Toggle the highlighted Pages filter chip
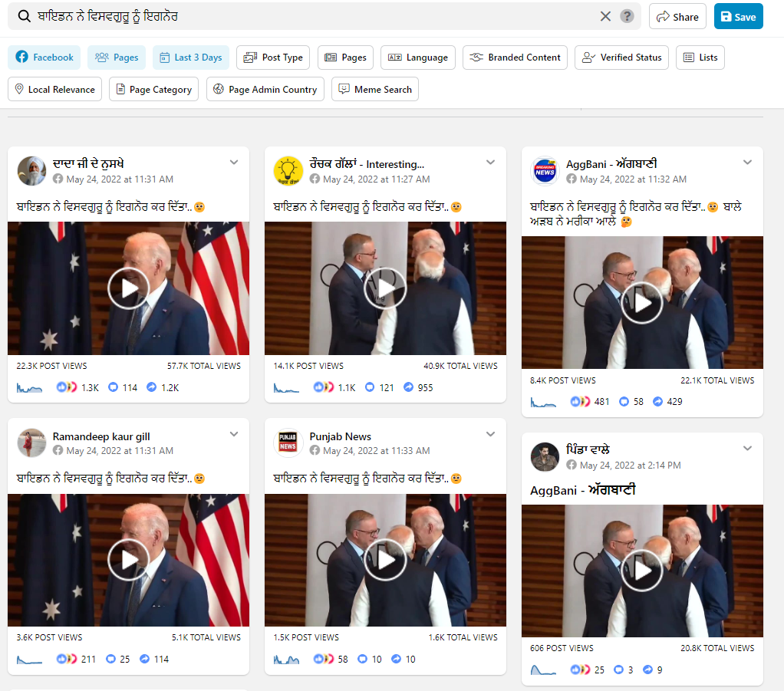Screen dimensions: 784x691 pyautogui.click(x=117, y=58)
